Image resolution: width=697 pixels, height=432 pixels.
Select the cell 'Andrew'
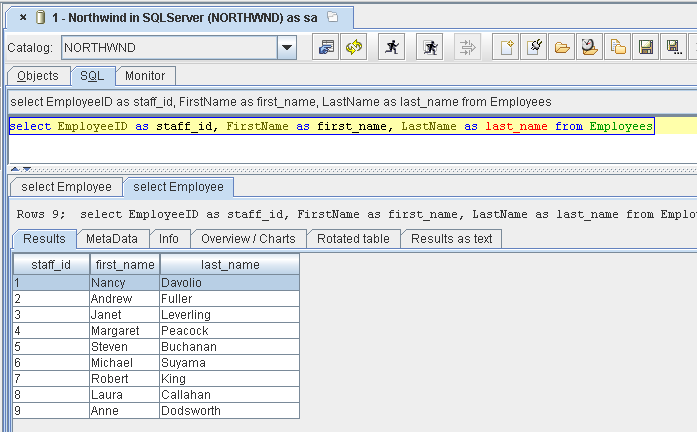coord(124,299)
